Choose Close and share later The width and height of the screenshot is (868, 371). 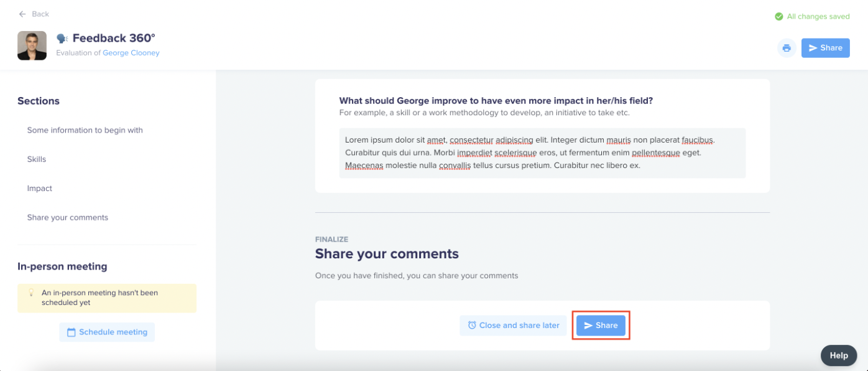pyautogui.click(x=513, y=326)
